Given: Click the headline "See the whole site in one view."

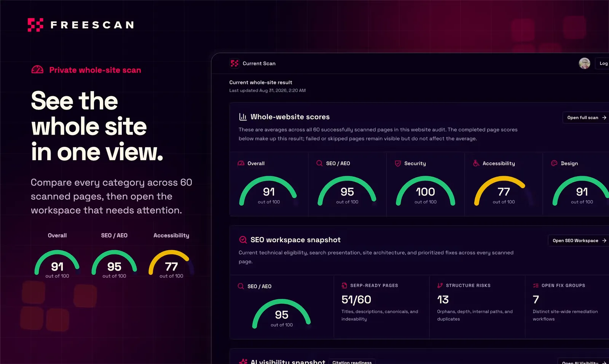Looking at the screenshot, I should pyautogui.click(x=97, y=126).
